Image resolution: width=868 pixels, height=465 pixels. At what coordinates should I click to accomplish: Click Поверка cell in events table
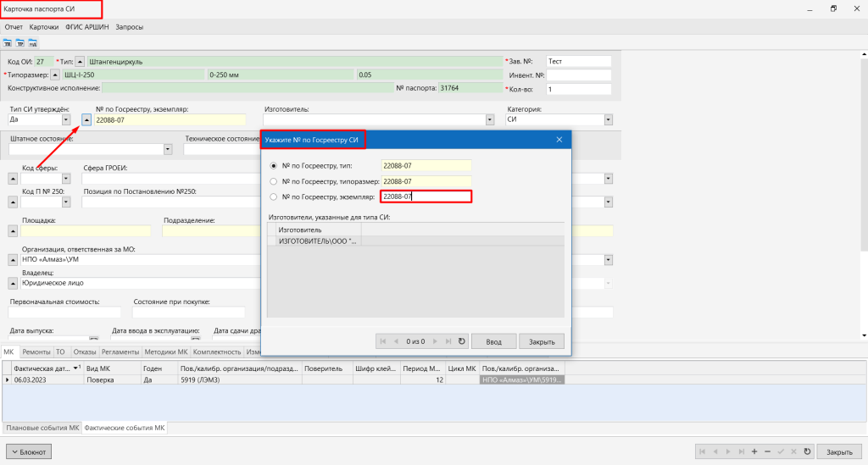pyautogui.click(x=112, y=379)
